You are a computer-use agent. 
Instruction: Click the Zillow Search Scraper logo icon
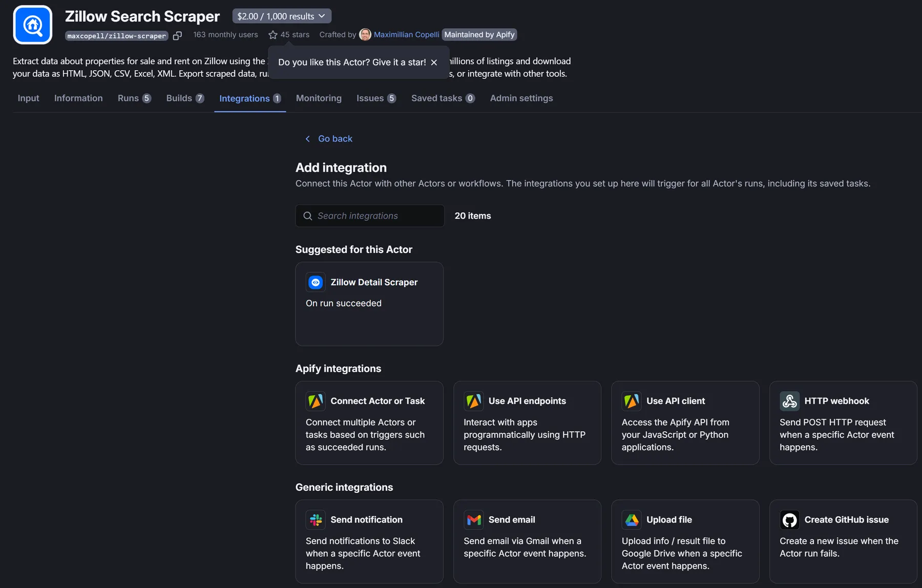(x=32, y=25)
